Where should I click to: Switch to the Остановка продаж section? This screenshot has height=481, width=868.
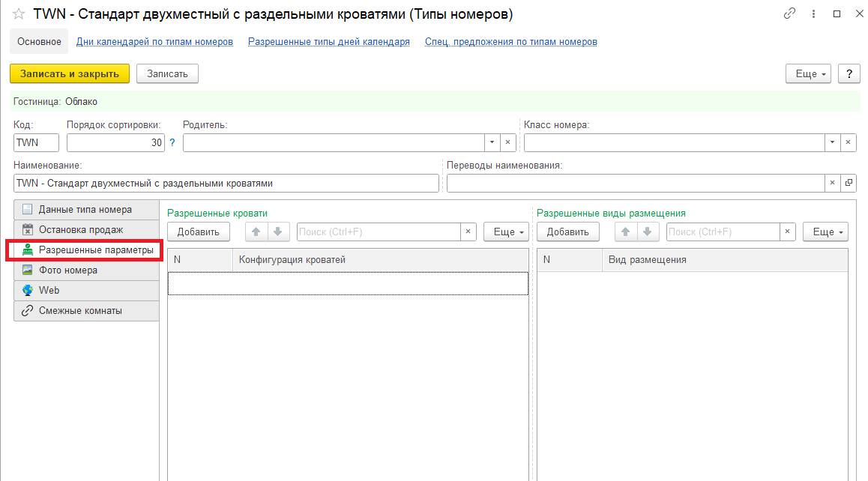coord(81,229)
